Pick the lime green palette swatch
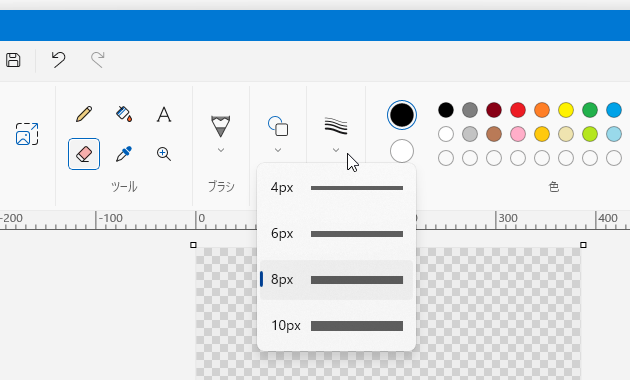This screenshot has height=380, width=630. pyautogui.click(x=590, y=134)
